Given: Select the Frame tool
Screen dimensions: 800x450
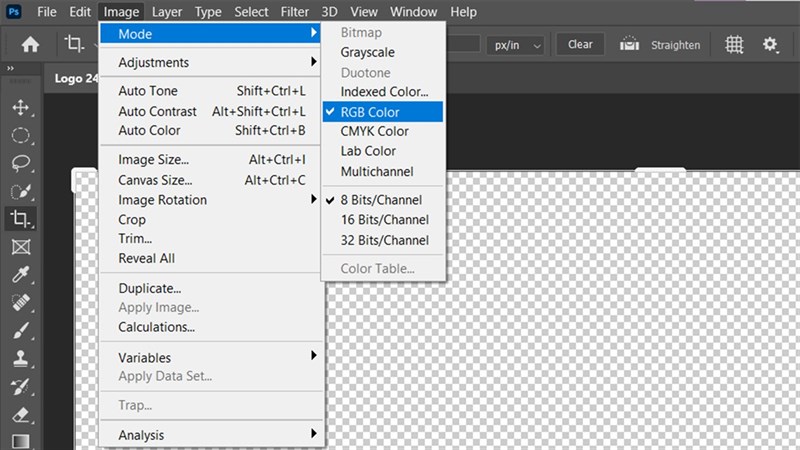Looking at the screenshot, I should tap(19, 246).
